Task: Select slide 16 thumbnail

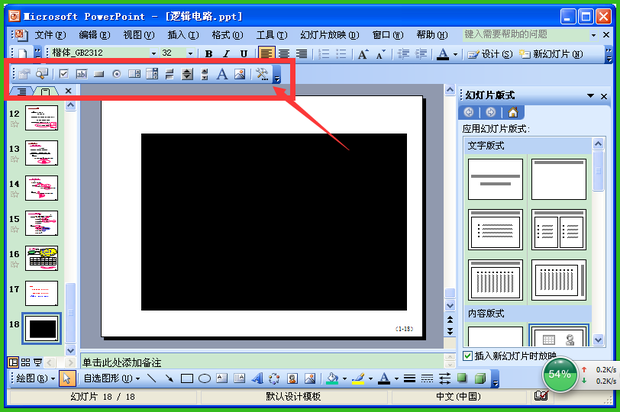Action: (x=41, y=256)
